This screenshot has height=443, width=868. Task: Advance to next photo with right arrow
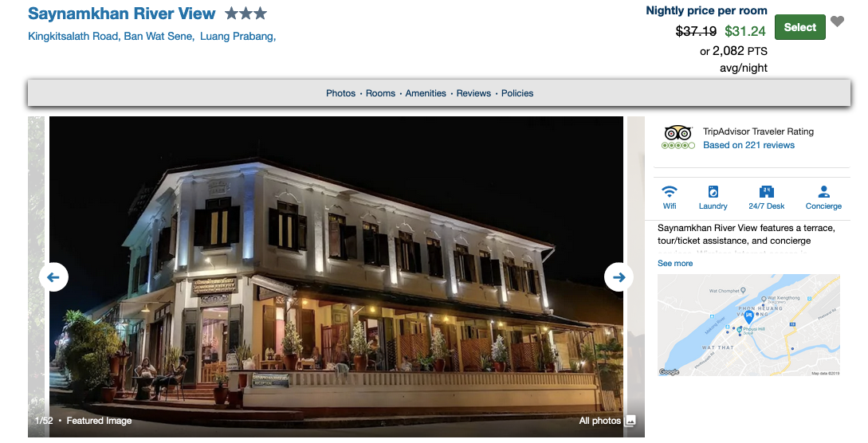(619, 277)
